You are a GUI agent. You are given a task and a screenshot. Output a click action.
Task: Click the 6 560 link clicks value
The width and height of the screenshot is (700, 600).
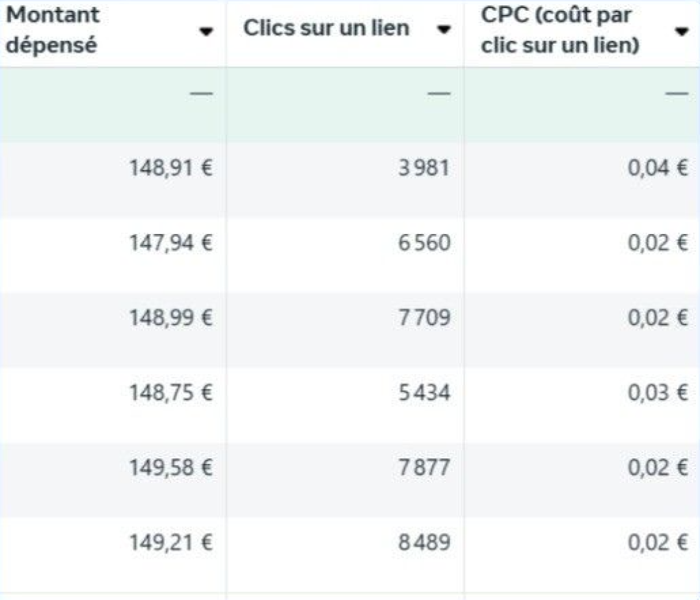tap(425, 243)
